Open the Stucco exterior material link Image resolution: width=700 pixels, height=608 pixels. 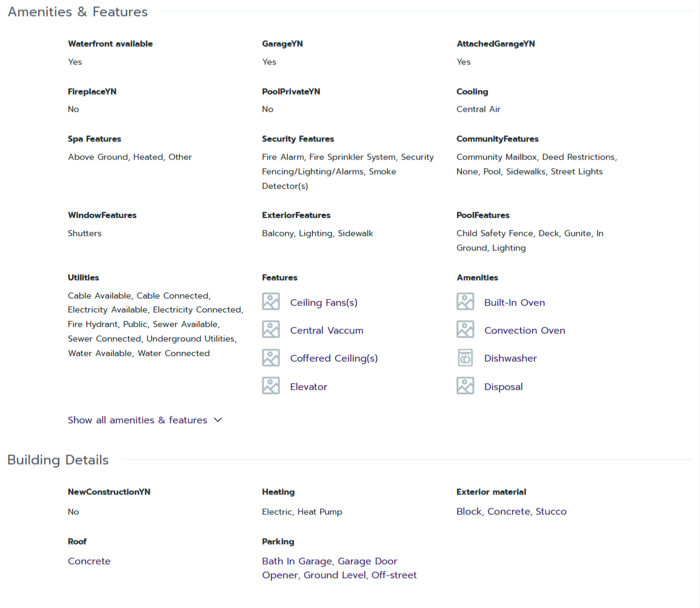551,512
